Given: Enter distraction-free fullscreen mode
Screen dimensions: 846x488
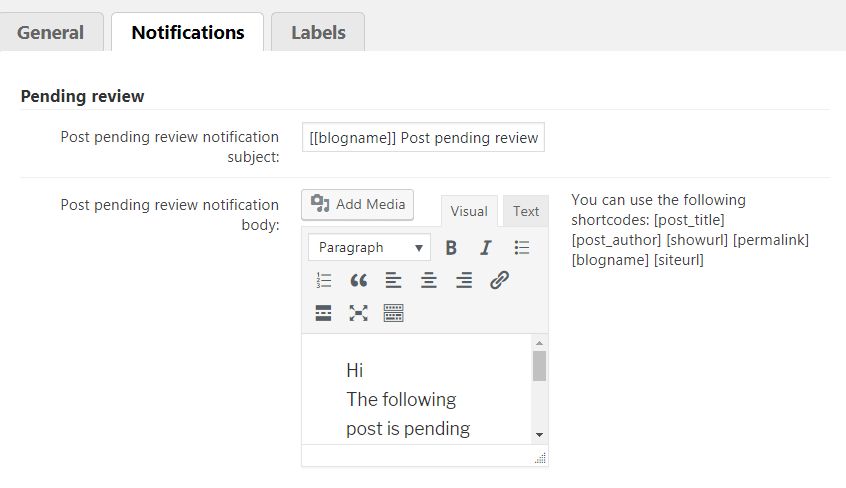Looking at the screenshot, I should coord(358,314).
